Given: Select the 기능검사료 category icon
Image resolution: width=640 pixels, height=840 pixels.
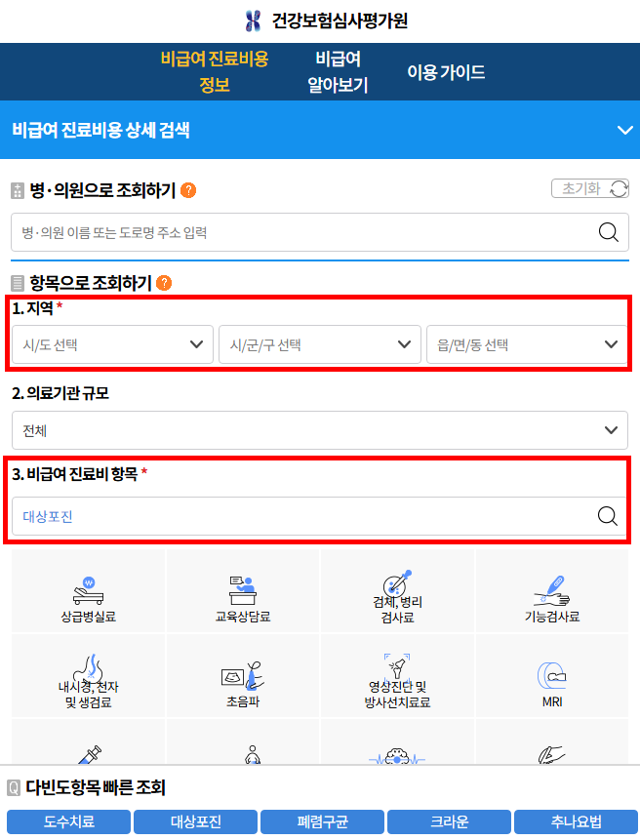Looking at the screenshot, I should (551, 591).
